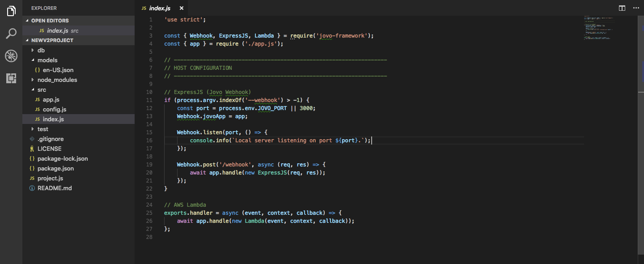Open the README.md file
The image size is (644, 264).
[55, 188]
